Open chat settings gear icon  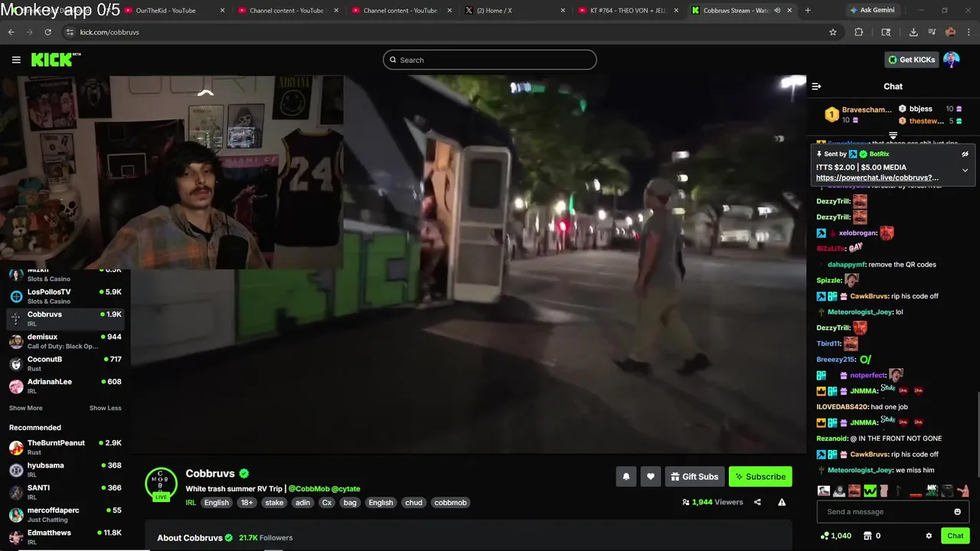929,536
